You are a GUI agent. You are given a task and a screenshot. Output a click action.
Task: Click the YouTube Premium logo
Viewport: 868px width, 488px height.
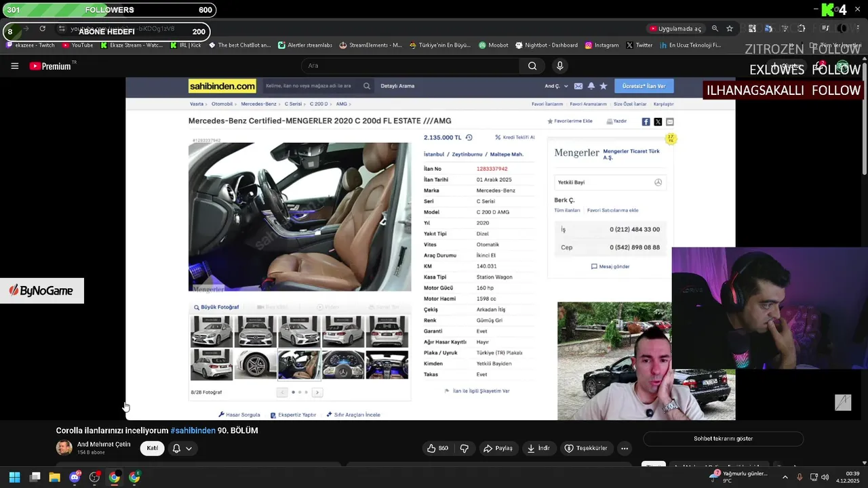pos(51,66)
